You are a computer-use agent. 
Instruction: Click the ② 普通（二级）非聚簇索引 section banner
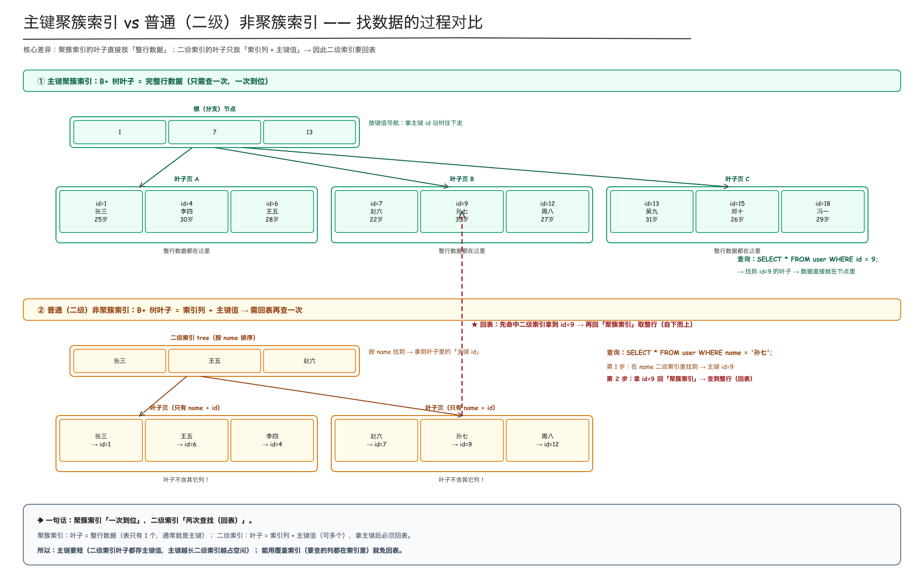(x=462, y=310)
